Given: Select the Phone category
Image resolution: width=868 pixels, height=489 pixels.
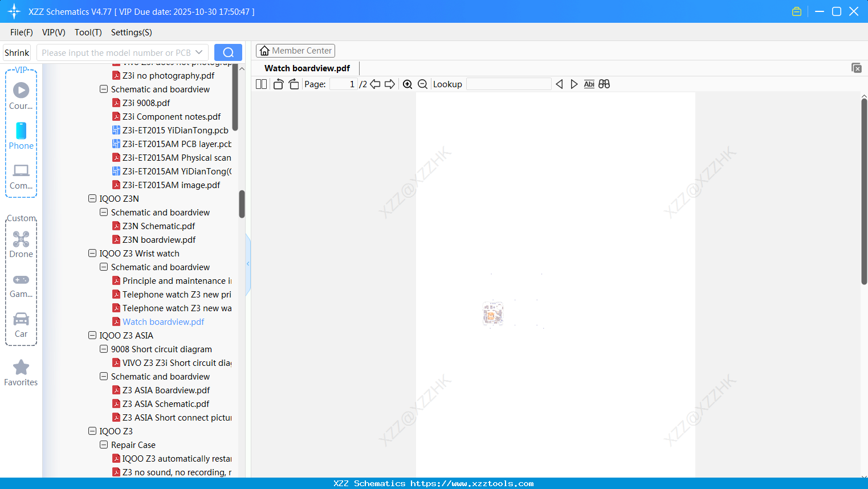Looking at the screenshot, I should point(21,136).
